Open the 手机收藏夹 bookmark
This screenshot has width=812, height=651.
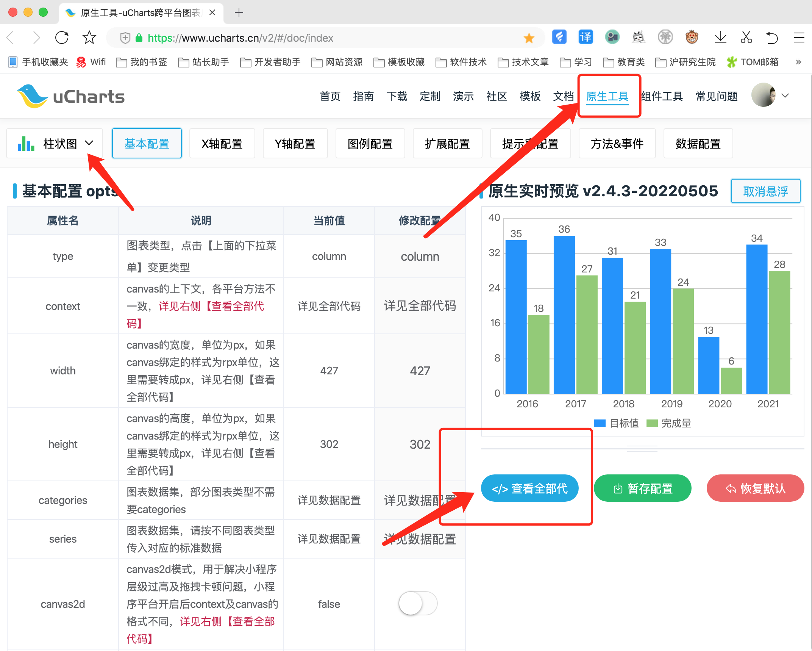[x=38, y=62]
